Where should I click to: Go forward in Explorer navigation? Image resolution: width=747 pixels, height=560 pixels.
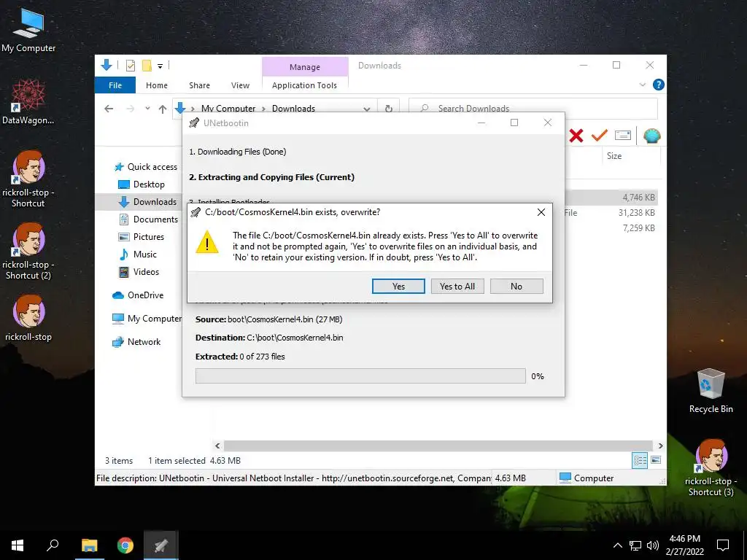130,109
